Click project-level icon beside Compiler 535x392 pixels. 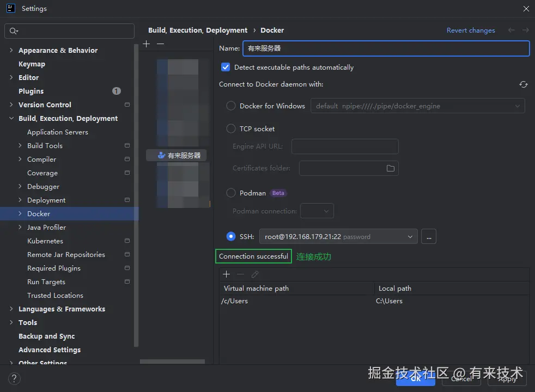click(x=127, y=159)
